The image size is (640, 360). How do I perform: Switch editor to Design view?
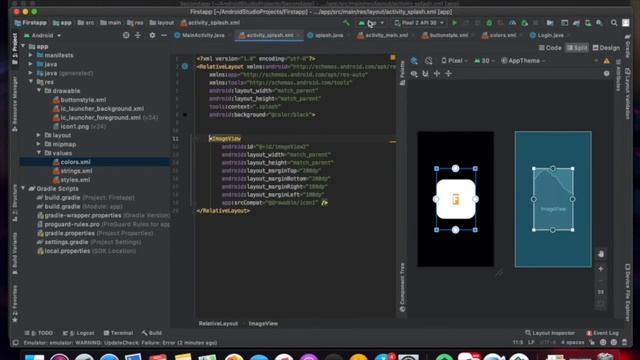point(606,48)
